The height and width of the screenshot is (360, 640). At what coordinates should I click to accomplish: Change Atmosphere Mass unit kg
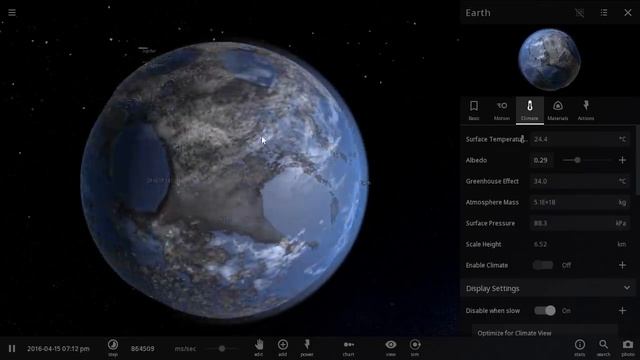coord(622,202)
